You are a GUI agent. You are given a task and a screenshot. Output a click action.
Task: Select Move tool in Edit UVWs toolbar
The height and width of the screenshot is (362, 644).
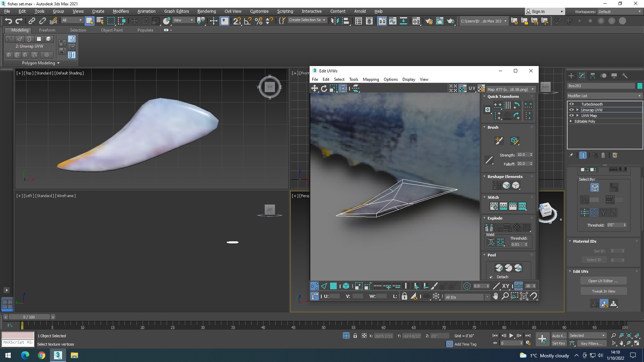tap(314, 88)
